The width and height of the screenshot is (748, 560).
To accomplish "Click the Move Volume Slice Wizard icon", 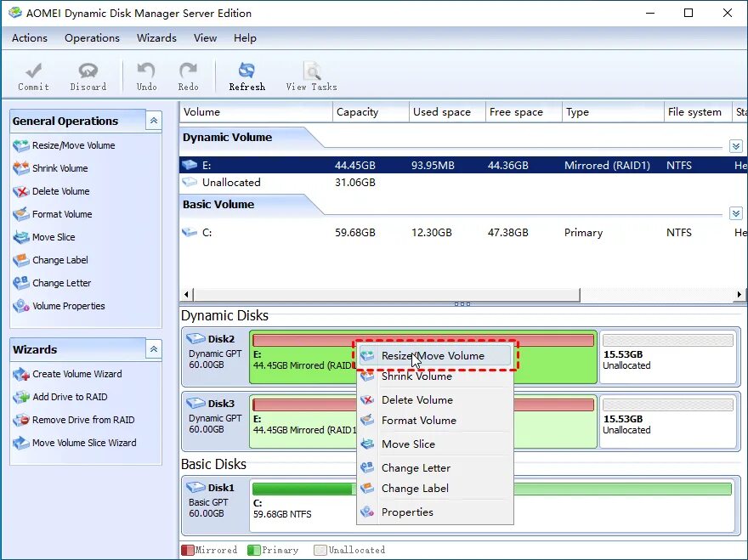I will (21, 443).
